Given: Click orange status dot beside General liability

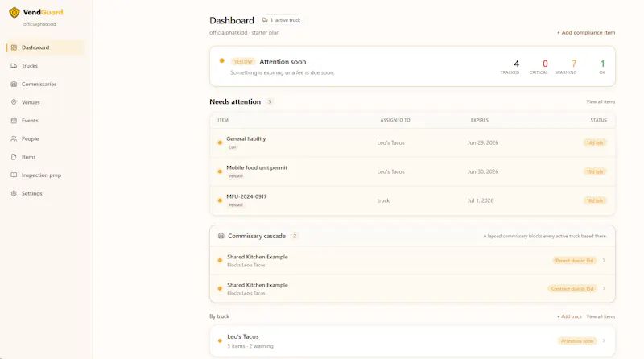Looking at the screenshot, I should [220, 142].
